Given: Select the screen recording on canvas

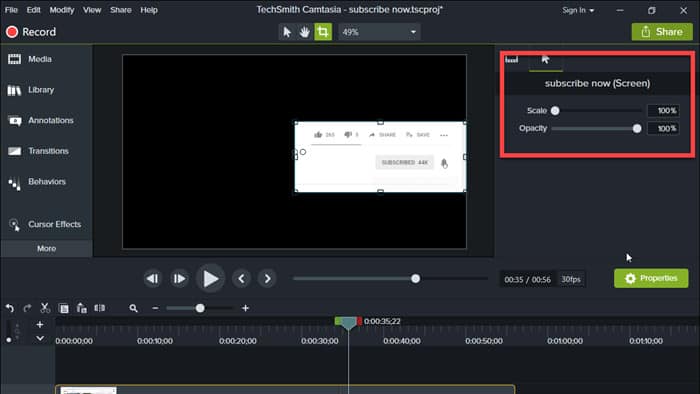Looking at the screenshot, I should pyautogui.click(x=380, y=157).
